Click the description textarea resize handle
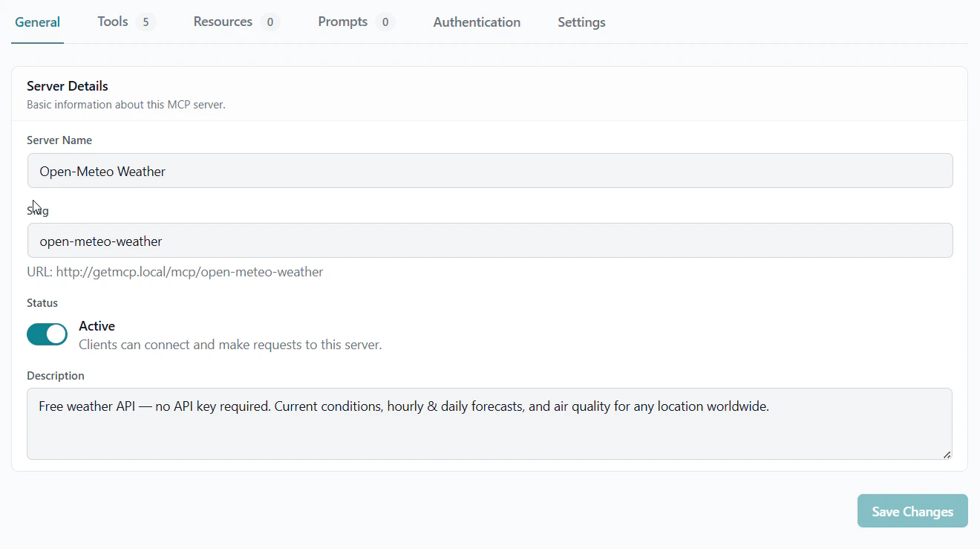 [x=947, y=454]
